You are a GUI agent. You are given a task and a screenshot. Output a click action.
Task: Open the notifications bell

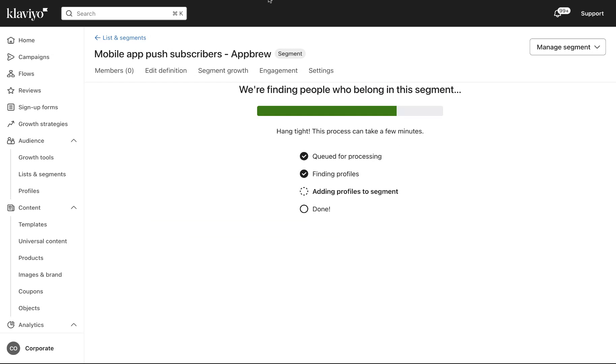coord(557,13)
